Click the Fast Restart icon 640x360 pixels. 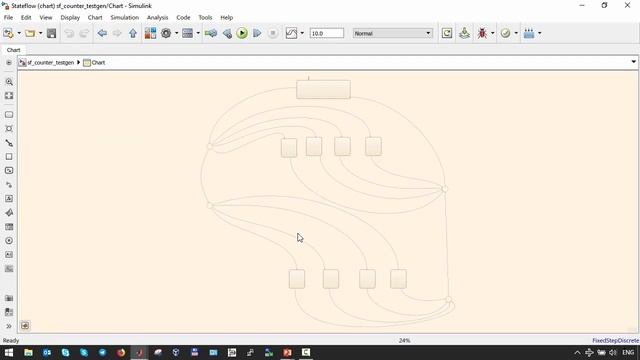click(x=447, y=33)
